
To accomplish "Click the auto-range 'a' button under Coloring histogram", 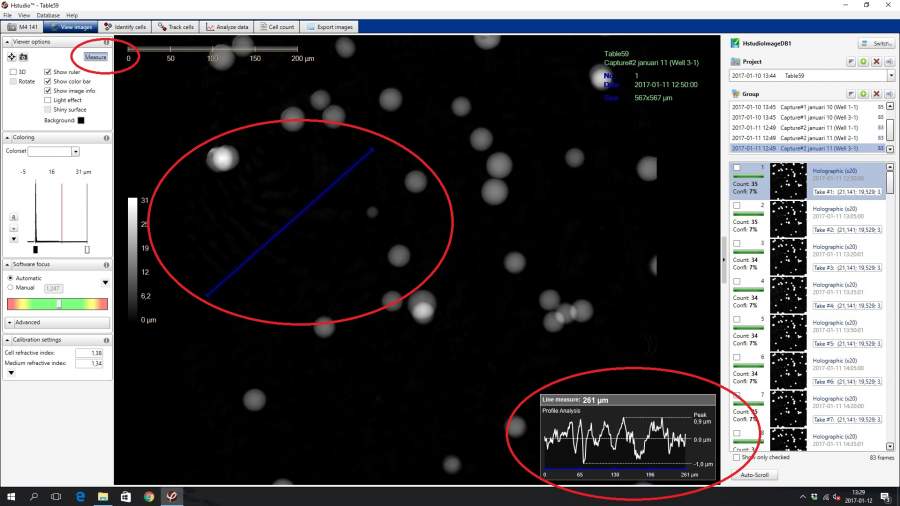I will [14, 217].
